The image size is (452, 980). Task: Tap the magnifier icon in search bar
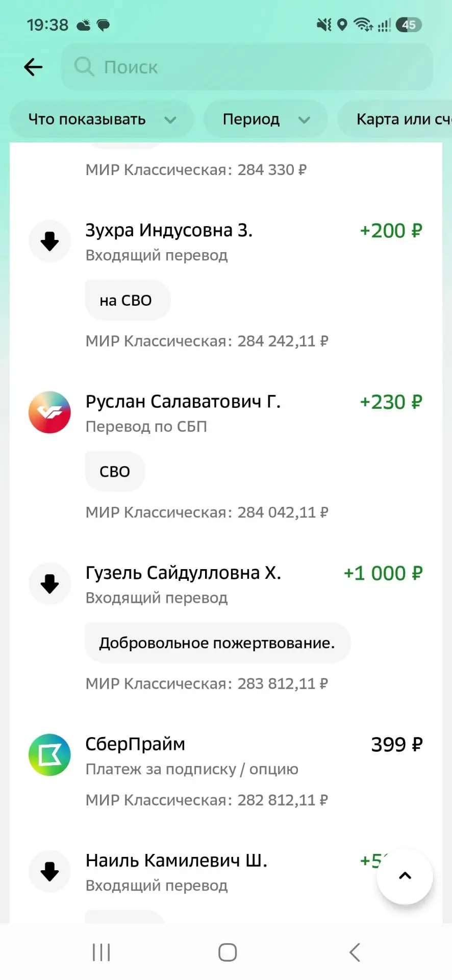pyautogui.click(x=84, y=67)
